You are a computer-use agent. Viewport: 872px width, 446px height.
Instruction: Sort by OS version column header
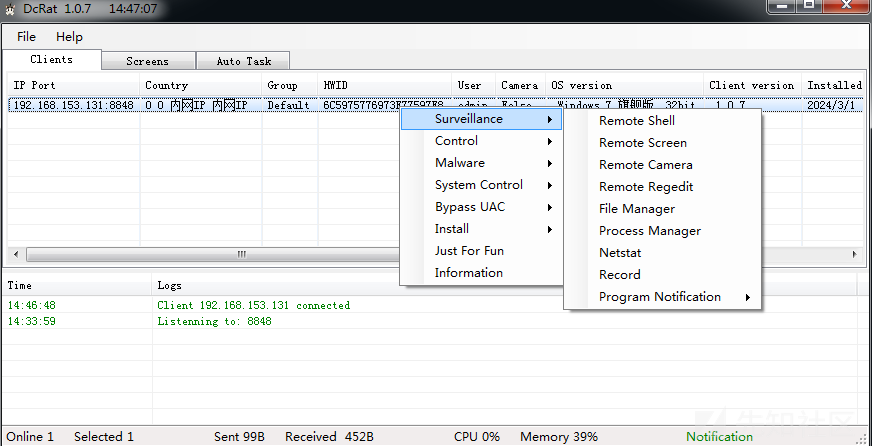[x=625, y=85]
